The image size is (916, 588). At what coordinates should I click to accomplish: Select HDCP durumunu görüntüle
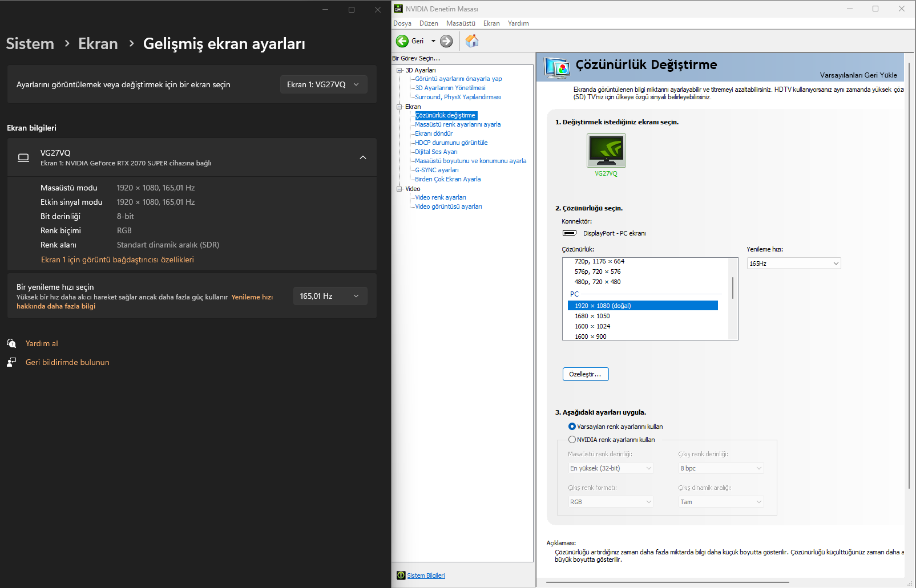click(451, 143)
